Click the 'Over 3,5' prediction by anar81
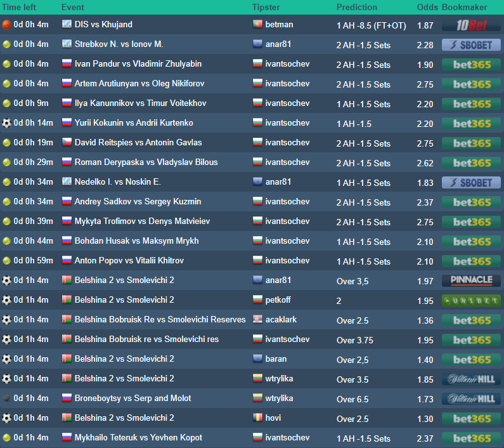 point(352,281)
